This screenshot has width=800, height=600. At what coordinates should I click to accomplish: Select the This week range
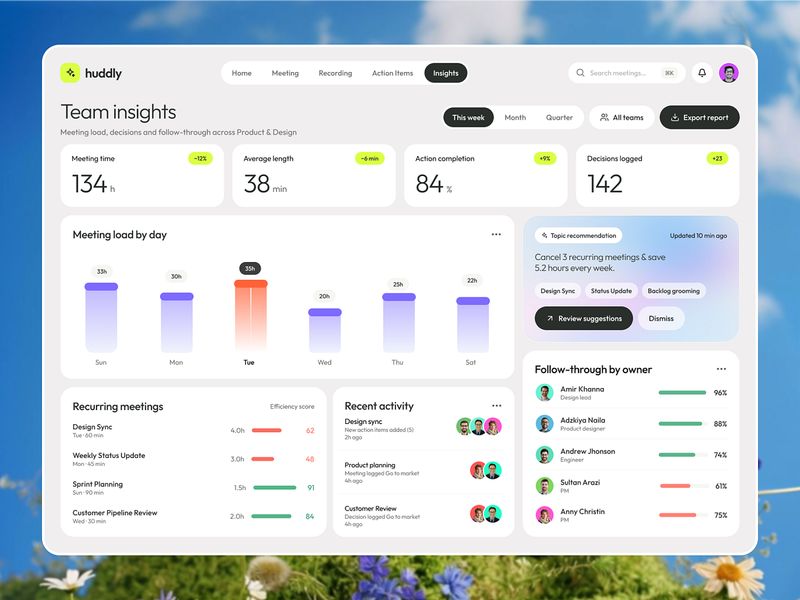(468, 117)
